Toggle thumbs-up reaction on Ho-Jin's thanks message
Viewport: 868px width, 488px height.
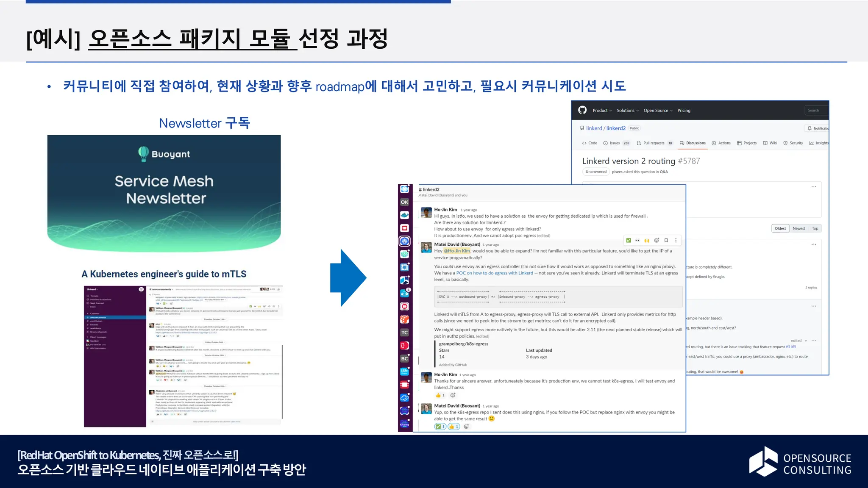click(x=440, y=395)
